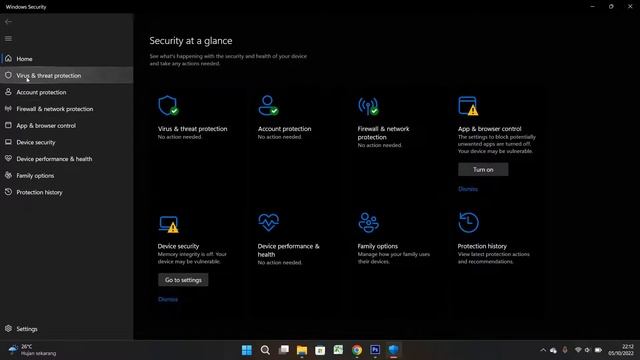The height and width of the screenshot is (360, 640).
Task: Open Device performance & health sidebar item
Action: coord(67,159)
